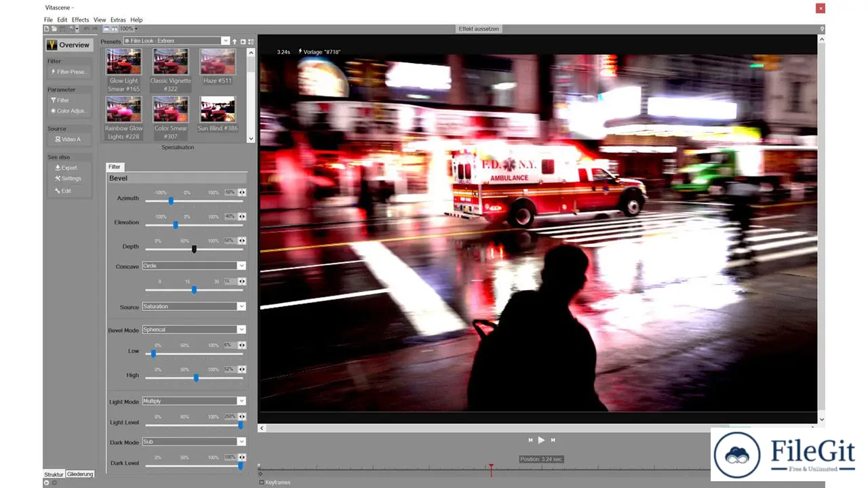
Task: Open the File menu
Action: tap(48, 20)
